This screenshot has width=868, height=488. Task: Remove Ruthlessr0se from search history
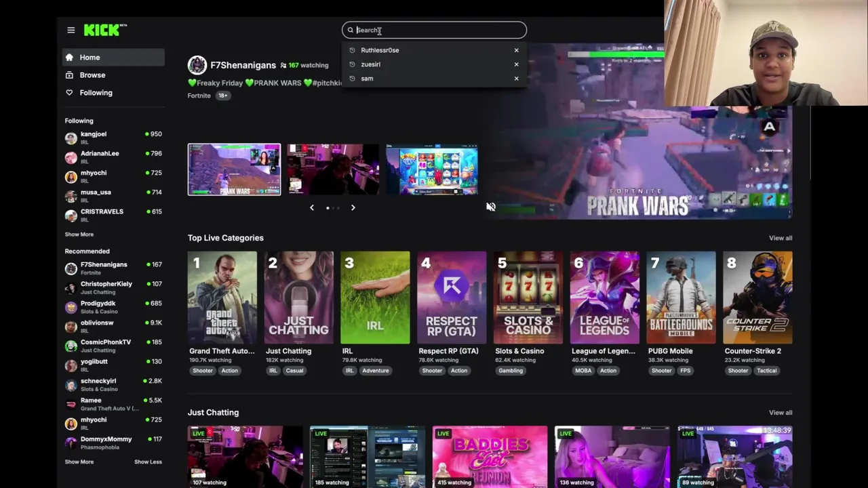(516, 50)
